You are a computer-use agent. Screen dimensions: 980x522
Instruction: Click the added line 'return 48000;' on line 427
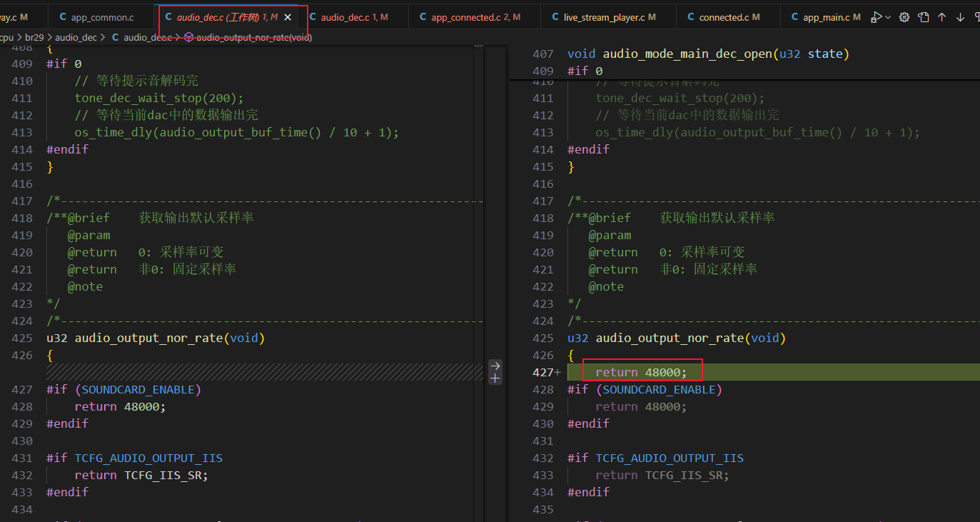tap(641, 372)
